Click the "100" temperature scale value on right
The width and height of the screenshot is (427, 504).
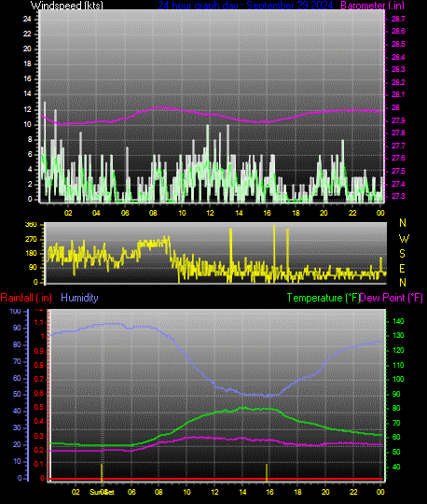[398, 379]
